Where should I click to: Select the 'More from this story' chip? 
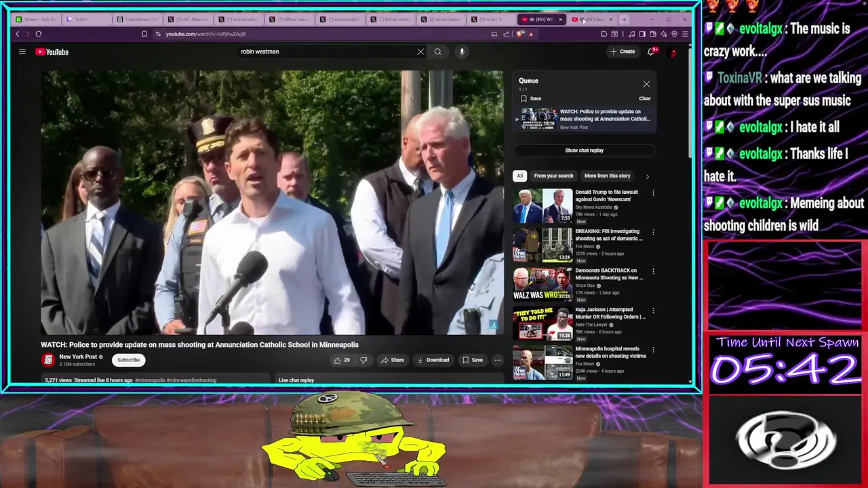(607, 176)
